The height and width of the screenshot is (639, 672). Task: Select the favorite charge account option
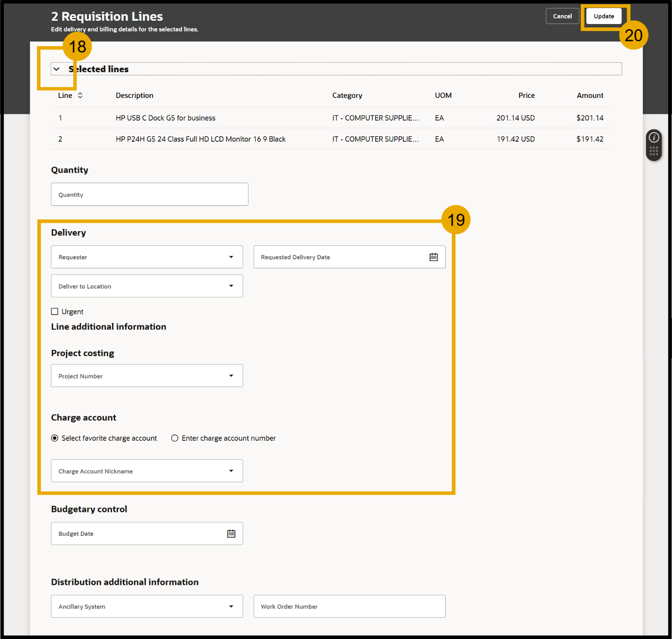click(x=55, y=438)
